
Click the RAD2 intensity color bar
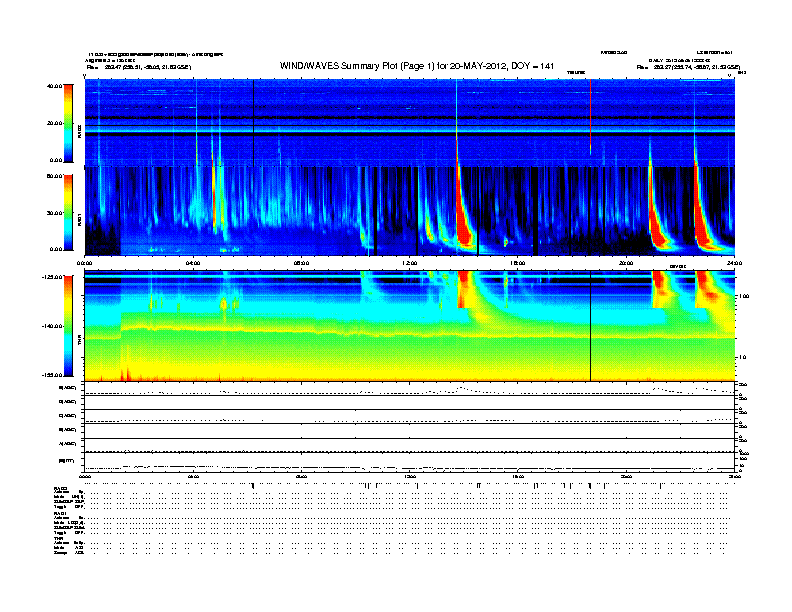[x=68, y=124]
